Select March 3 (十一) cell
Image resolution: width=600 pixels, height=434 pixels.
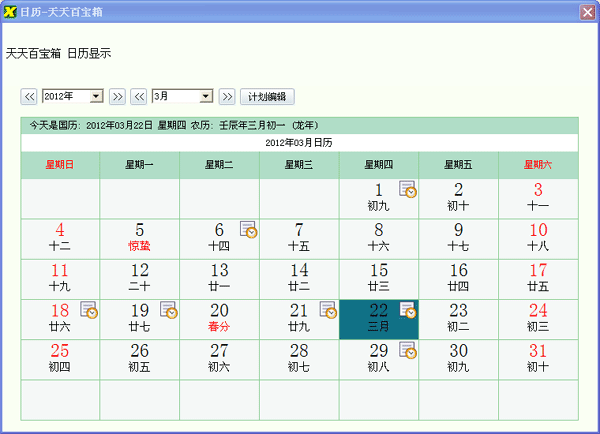pos(538,199)
